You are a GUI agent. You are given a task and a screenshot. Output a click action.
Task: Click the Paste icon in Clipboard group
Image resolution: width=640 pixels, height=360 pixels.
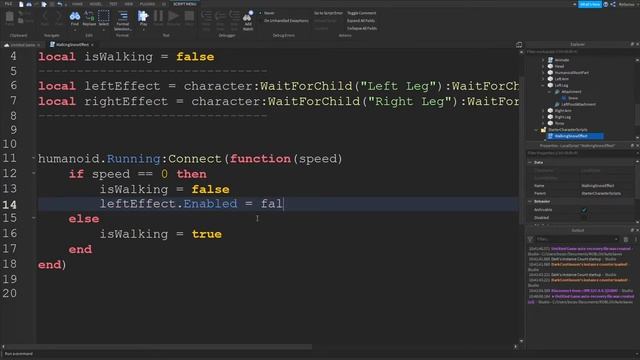pyautogui.click(x=9, y=19)
